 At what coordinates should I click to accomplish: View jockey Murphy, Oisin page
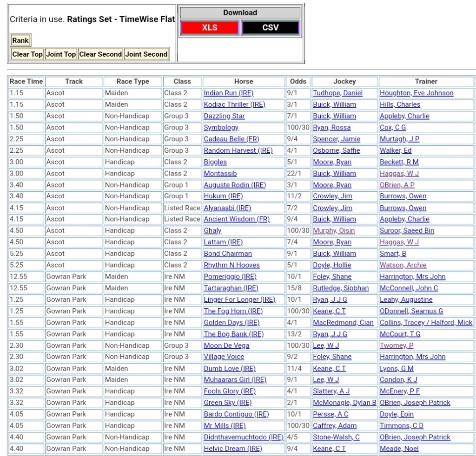(333, 231)
